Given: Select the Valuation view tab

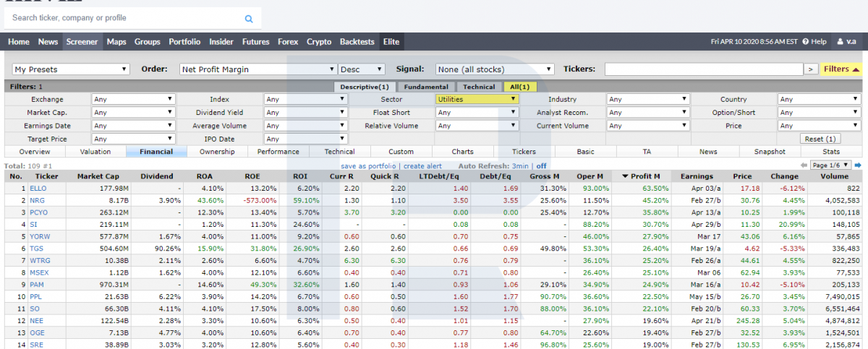Looking at the screenshot, I should tap(95, 152).
